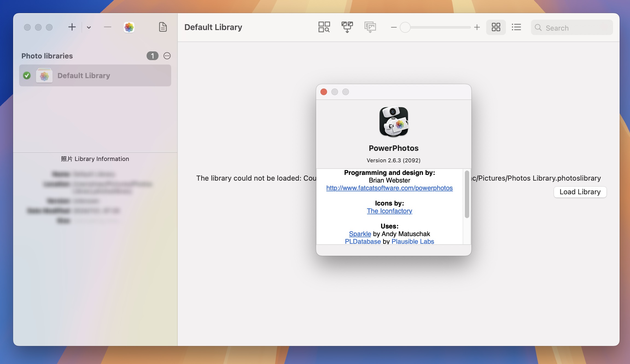Click the PowerPhotos grid view icon
The image size is (630, 364).
(495, 27)
